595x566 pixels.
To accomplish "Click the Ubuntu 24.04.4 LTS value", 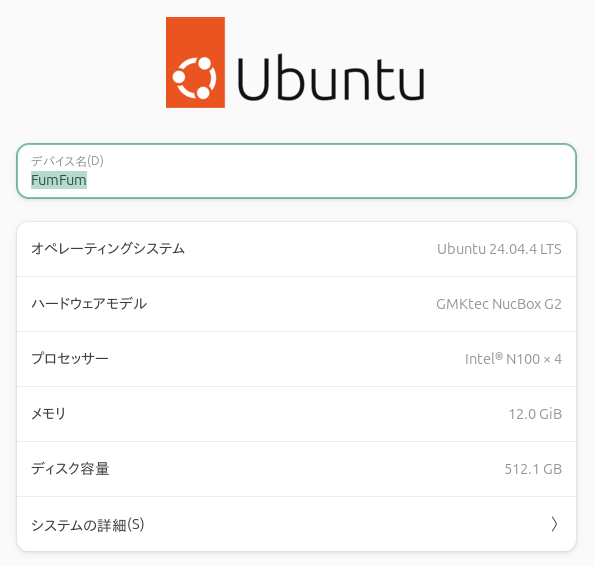I will [x=499, y=249].
